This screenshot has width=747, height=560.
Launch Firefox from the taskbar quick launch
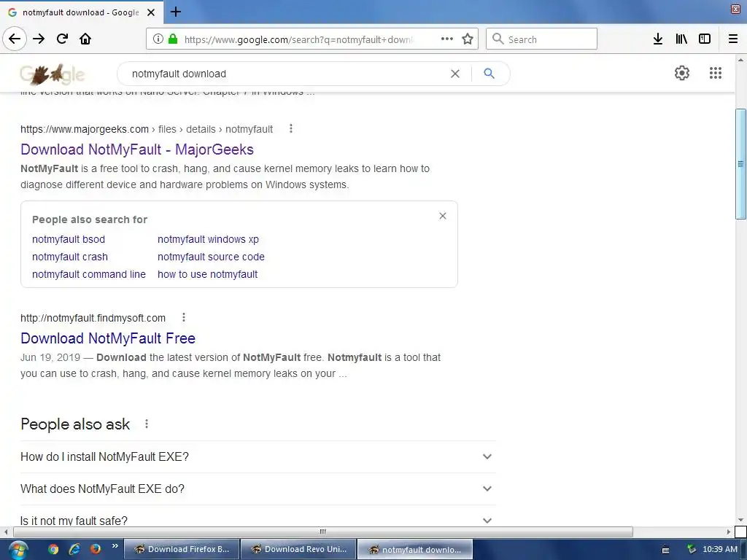[96, 549]
